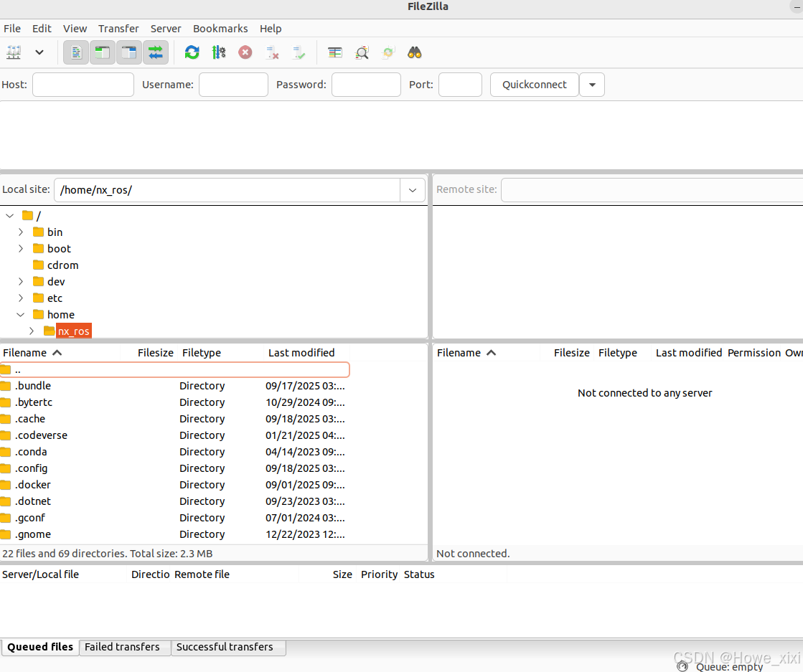Open the Site Manager icon
The image size is (803, 672).
coord(14,52)
